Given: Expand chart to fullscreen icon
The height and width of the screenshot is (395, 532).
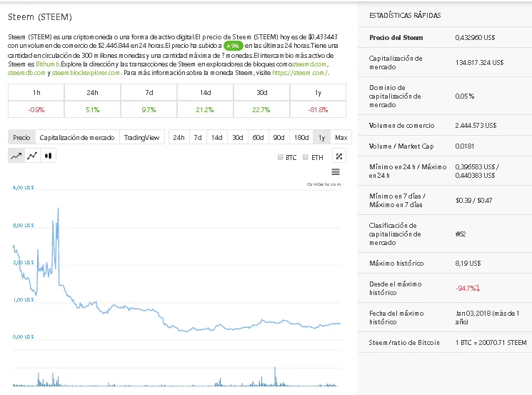Looking at the screenshot, I should point(339,156).
